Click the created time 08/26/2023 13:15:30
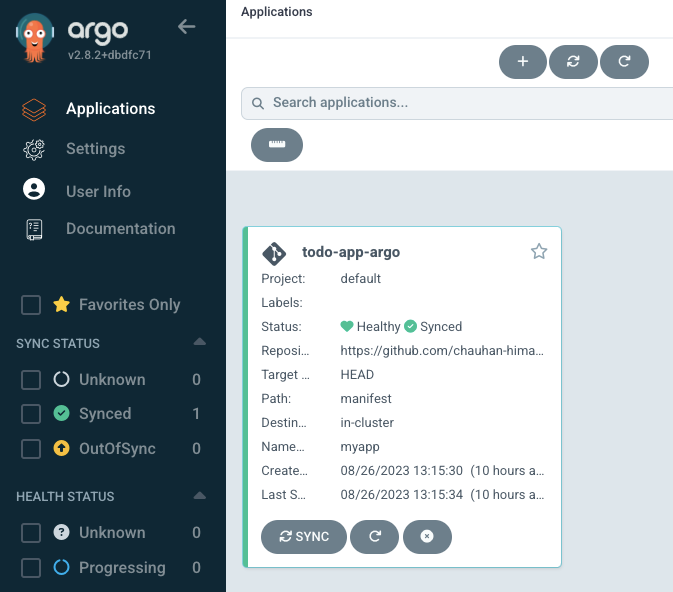 click(x=401, y=471)
